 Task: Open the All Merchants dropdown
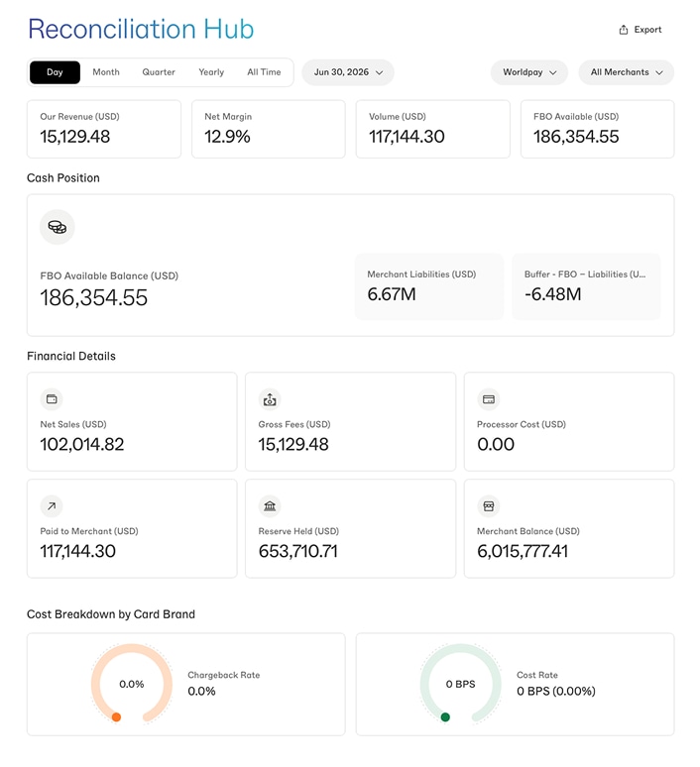(x=626, y=72)
